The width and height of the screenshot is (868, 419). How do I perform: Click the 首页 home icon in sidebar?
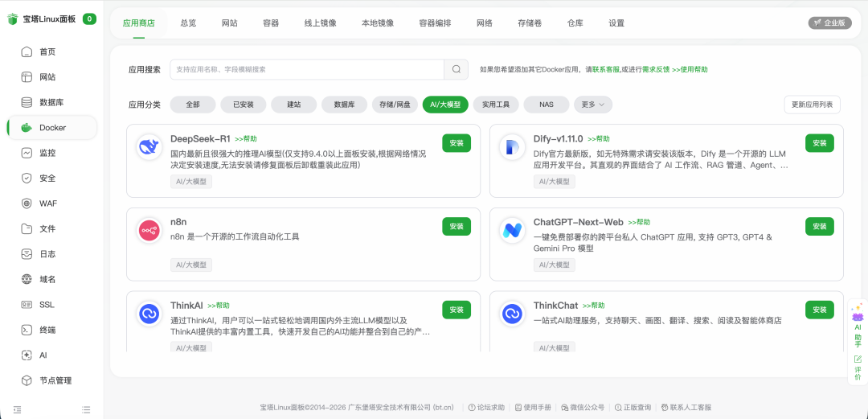click(x=27, y=52)
